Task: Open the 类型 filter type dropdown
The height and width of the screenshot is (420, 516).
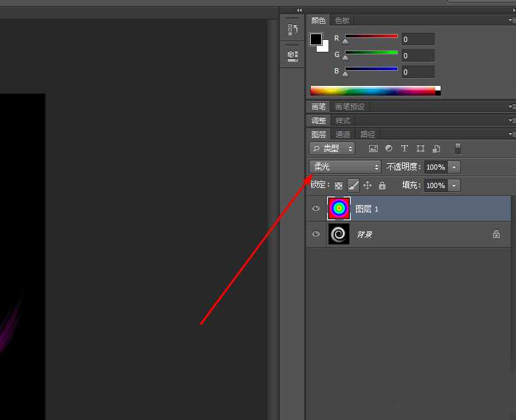Action: point(332,149)
